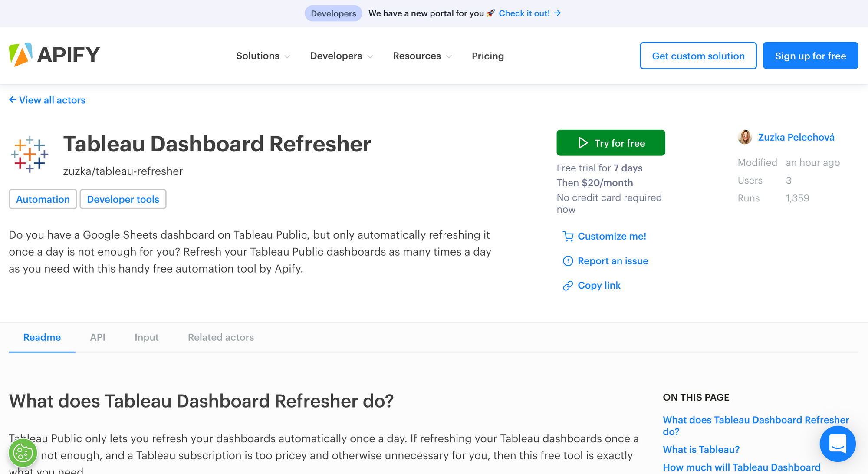Click Sign up for free button
This screenshot has width=868, height=474.
click(810, 56)
